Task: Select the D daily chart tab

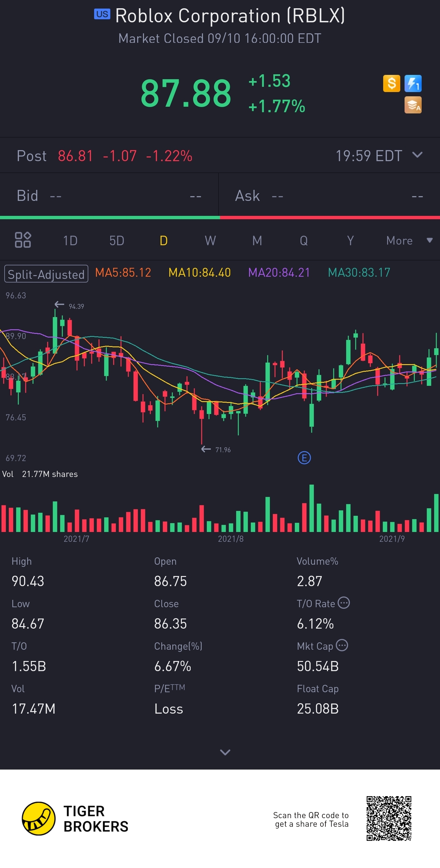Action: click(163, 241)
